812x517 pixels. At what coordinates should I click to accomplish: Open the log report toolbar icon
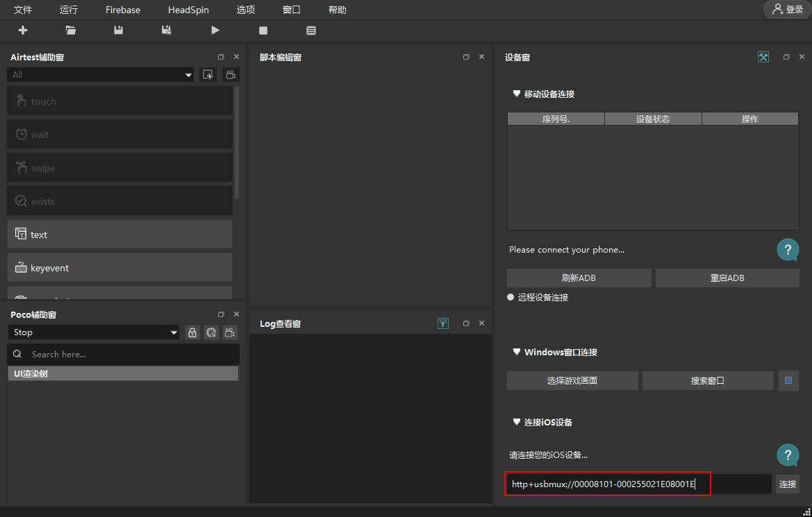310,31
